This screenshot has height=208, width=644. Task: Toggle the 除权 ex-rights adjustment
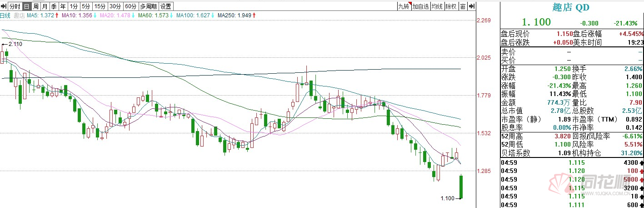451,6
